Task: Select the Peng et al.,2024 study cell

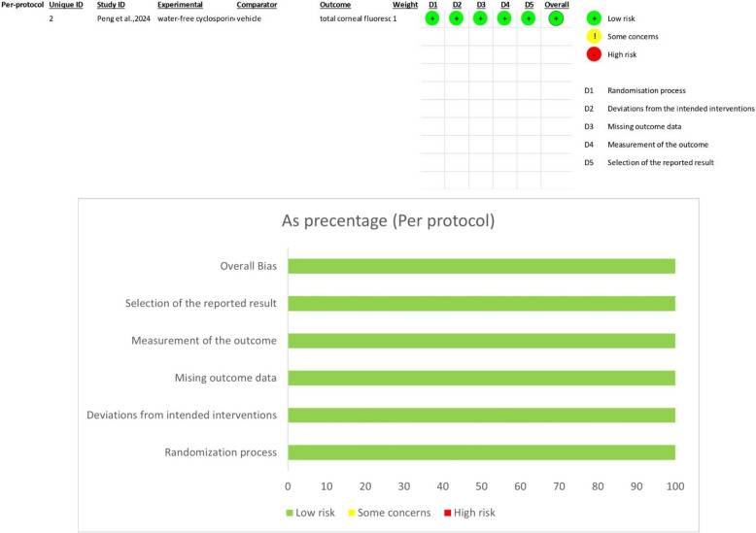Action: click(x=122, y=18)
